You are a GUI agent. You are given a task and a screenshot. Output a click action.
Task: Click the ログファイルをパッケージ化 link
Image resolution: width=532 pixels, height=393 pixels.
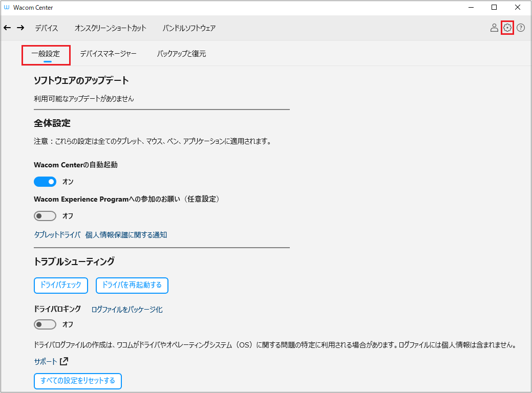pos(127,309)
